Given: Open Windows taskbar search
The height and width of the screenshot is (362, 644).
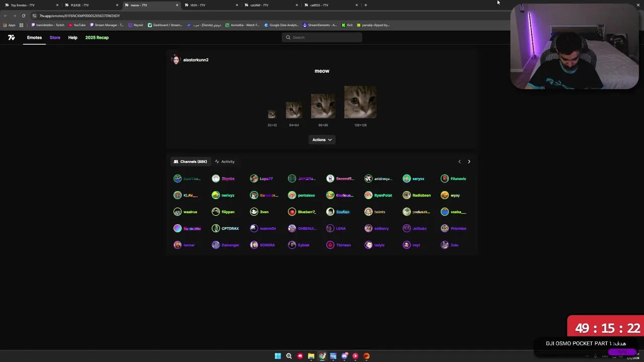Looking at the screenshot, I should point(289,356).
